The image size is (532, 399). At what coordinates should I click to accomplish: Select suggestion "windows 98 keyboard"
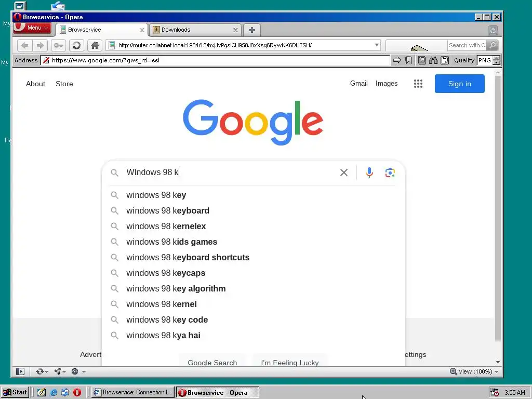point(254,211)
